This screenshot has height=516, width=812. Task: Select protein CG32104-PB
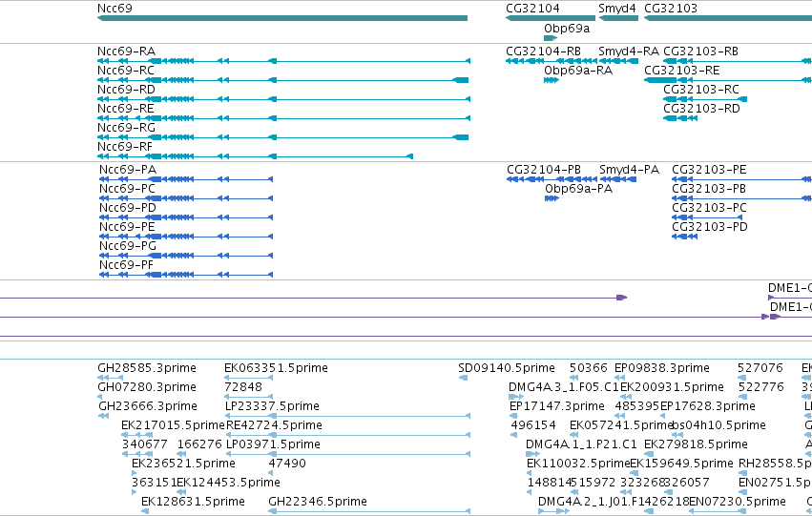(x=552, y=179)
